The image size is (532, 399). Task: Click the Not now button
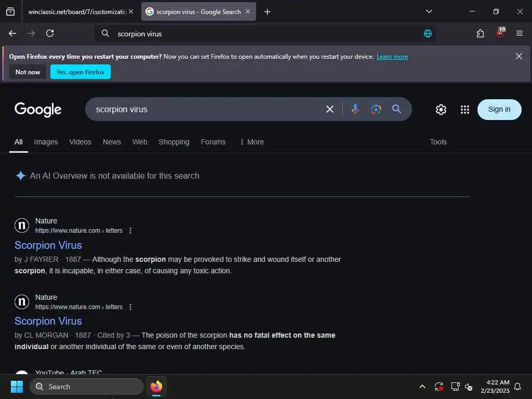28,72
